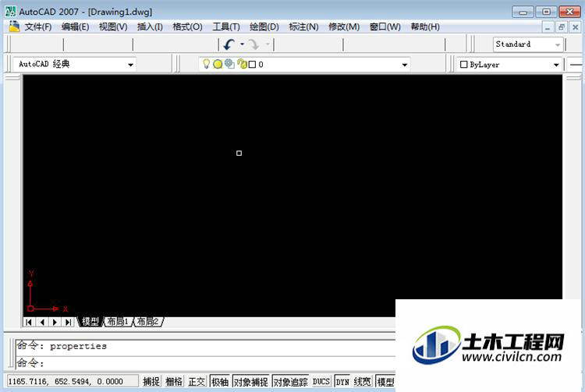
Task: Toggle layer 0 on/off lightbulb icon
Action: point(206,64)
